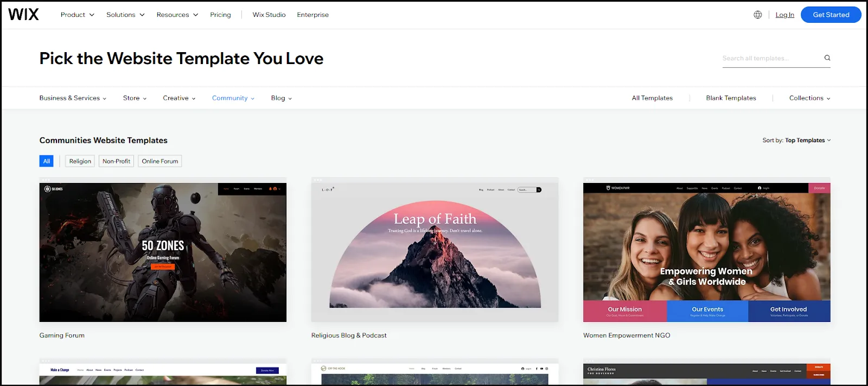
Task: Open the Sort by Top Templates dropdown
Action: [x=807, y=140]
